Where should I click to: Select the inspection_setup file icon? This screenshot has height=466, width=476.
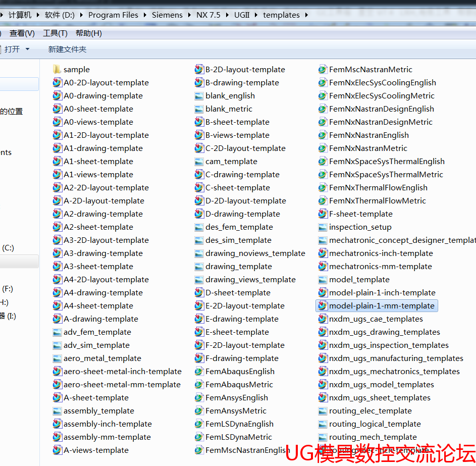point(323,227)
